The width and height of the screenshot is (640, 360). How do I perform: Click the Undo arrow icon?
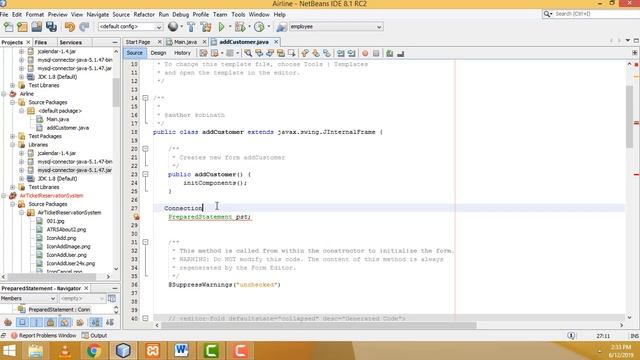point(70,27)
